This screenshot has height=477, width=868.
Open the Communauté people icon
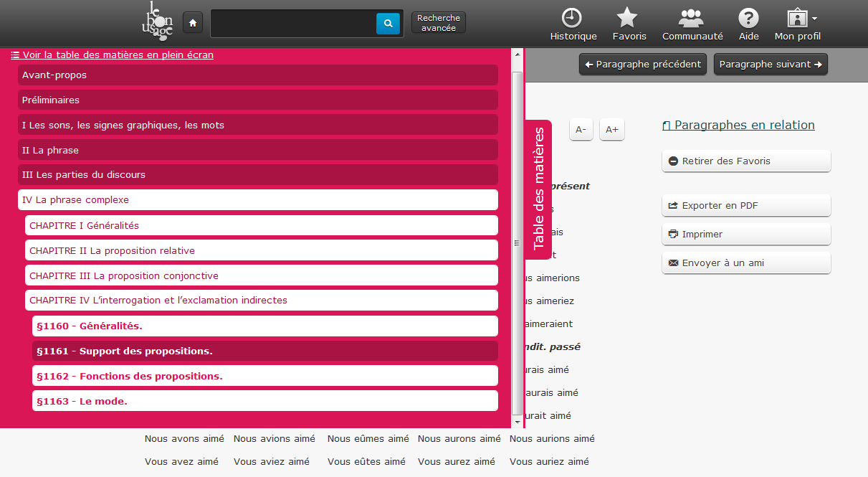click(x=692, y=19)
